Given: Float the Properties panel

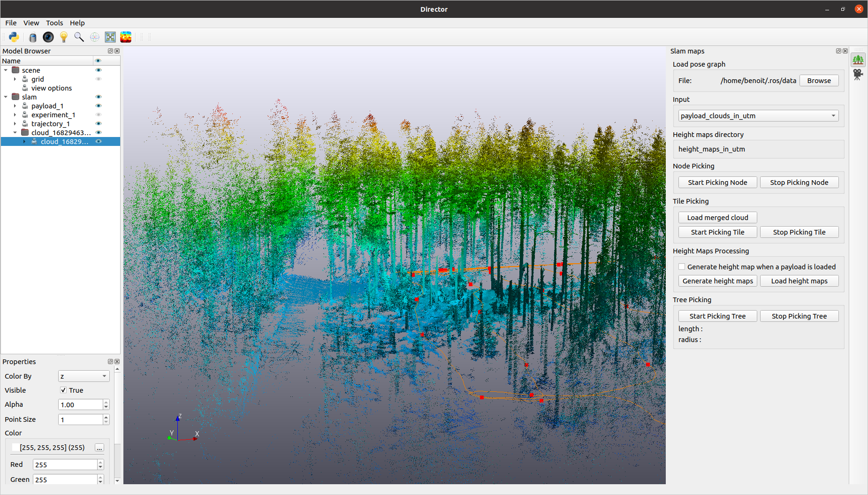Looking at the screenshot, I should (110, 362).
